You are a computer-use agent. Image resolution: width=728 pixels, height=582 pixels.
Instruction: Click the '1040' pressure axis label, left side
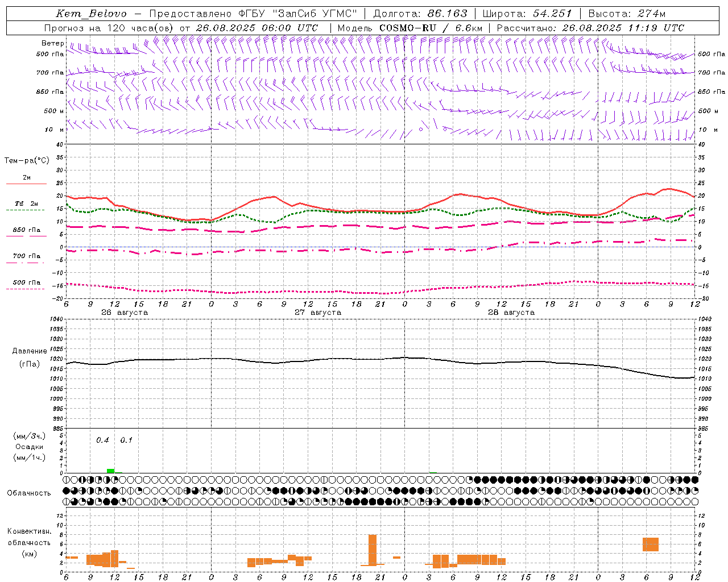point(56,319)
